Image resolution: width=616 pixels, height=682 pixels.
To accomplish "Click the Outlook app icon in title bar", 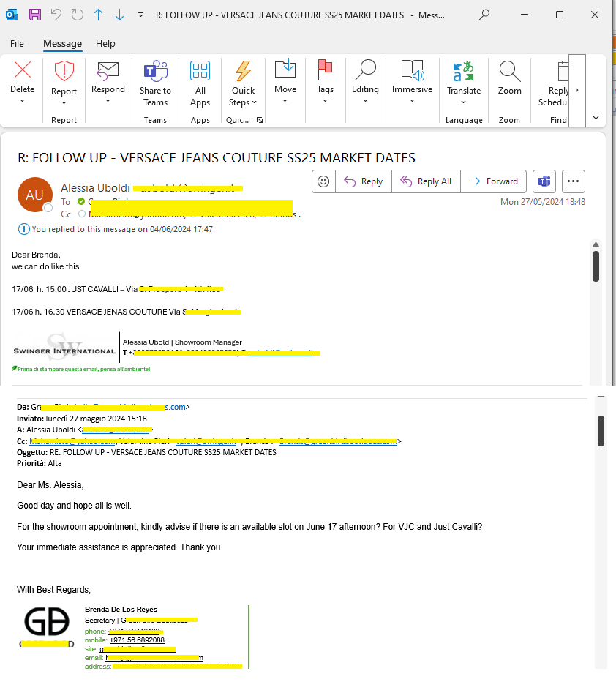I will pyautogui.click(x=12, y=15).
